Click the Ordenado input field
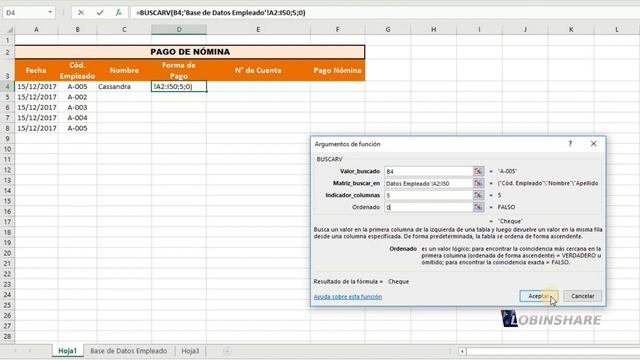This screenshot has height=360, width=640. tap(428, 207)
